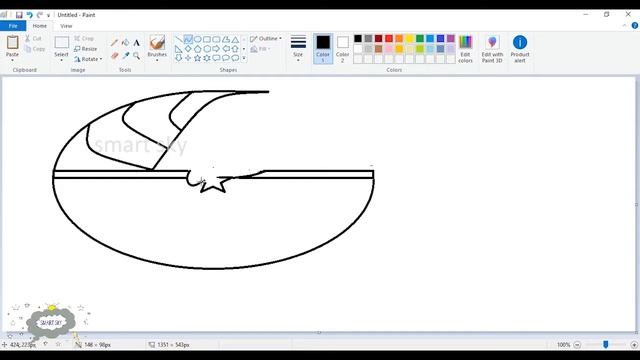Choose the Triangle shape
Screen dimensions: 640x360
click(235, 40)
